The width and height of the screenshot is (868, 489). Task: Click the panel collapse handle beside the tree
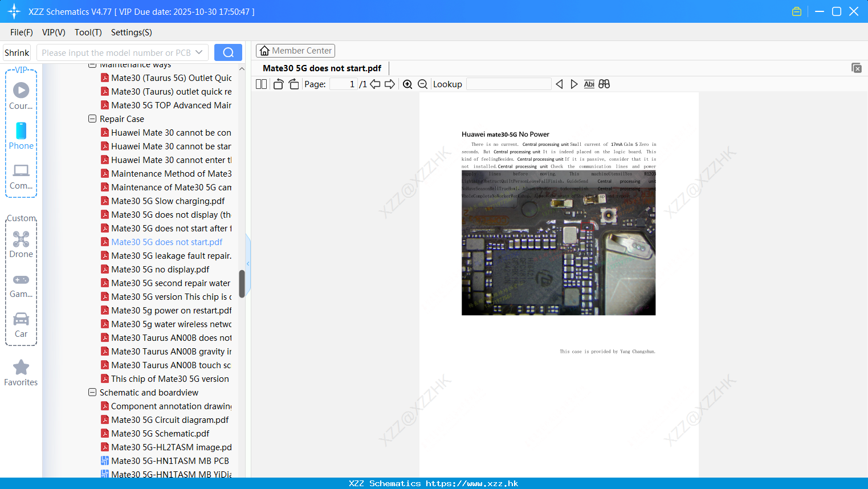click(248, 263)
